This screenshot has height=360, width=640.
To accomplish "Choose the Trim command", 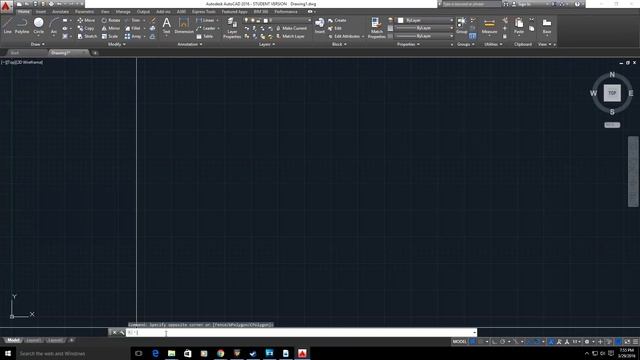I will coord(133,20).
